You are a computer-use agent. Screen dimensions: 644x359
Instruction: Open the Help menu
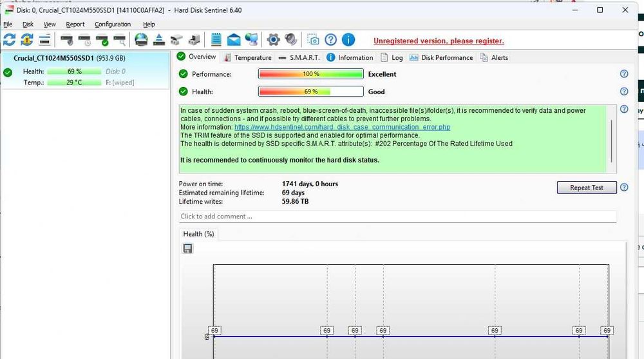point(149,24)
